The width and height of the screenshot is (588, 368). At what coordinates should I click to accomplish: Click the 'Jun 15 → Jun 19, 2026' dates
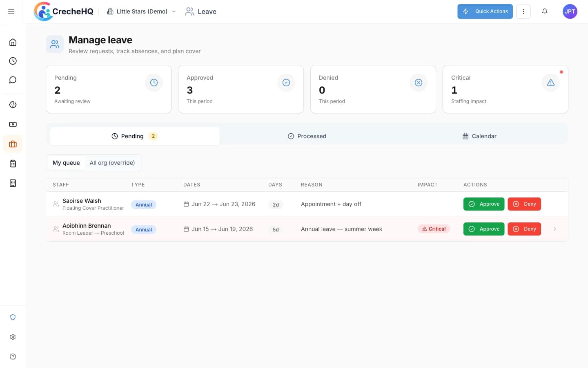tap(222, 229)
